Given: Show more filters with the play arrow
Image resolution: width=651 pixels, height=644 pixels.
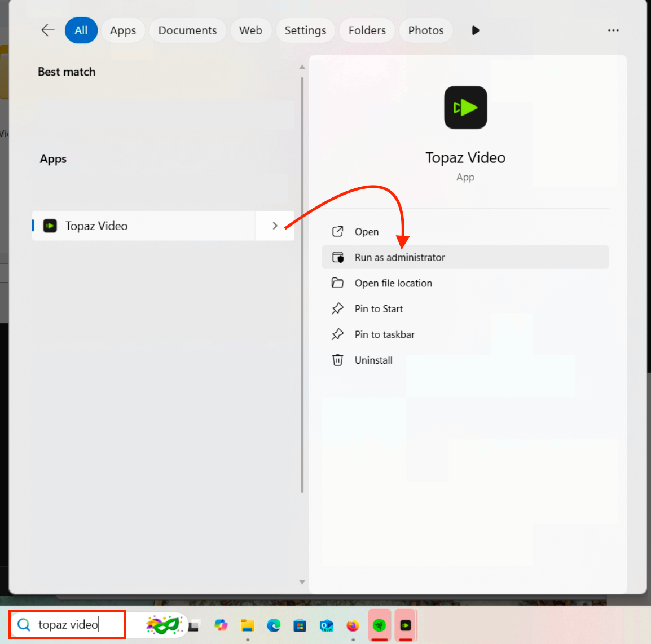Looking at the screenshot, I should coord(476,30).
